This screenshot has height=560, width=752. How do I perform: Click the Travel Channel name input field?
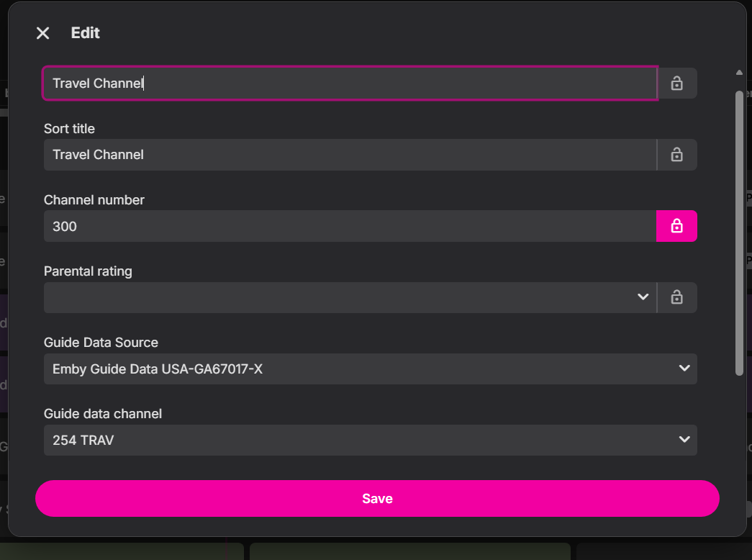click(x=350, y=83)
